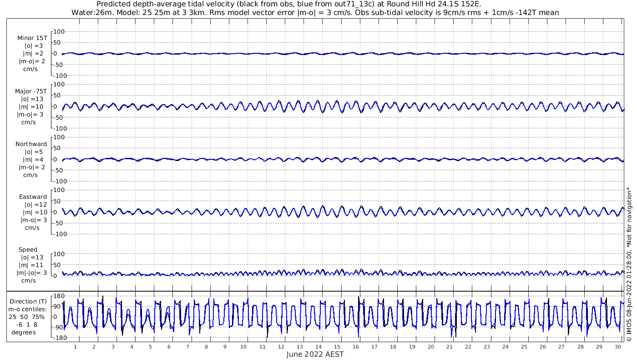This screenshot has width=637, height=364.
Task: Select day 23 on the date axis
Action: click(x=487, y=347)
